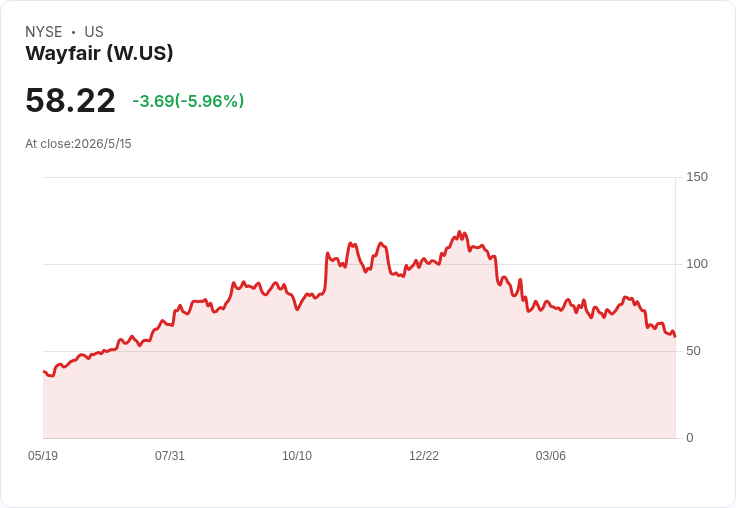Image resolution: width=736 pixels, height=508 pixels.
Task: Click the At close:2026/5/15 timestamp
Action: (78, 144)
